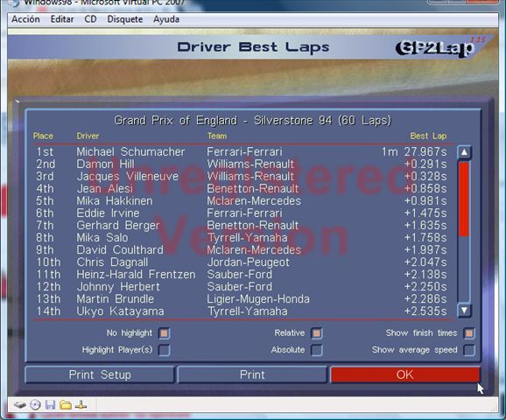506x420 pixels.
Task: Select the David Coulthard row
Action: (242, 249)
